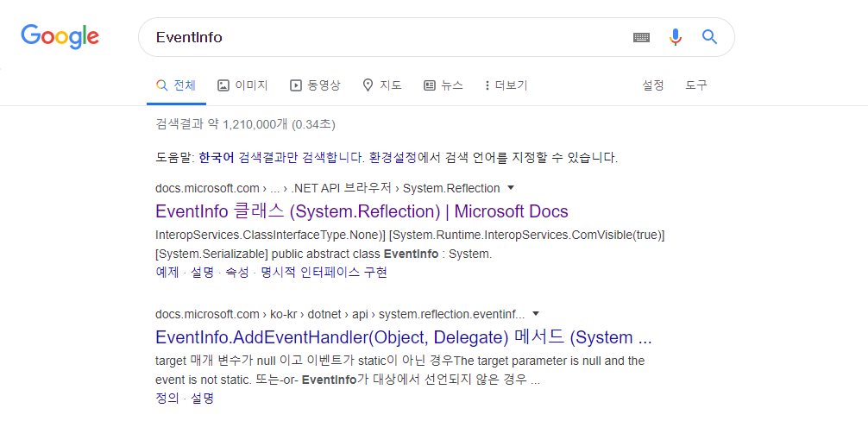Expand dropdown arrow next to System.Reflection breadcrumb

pos(511,188)
